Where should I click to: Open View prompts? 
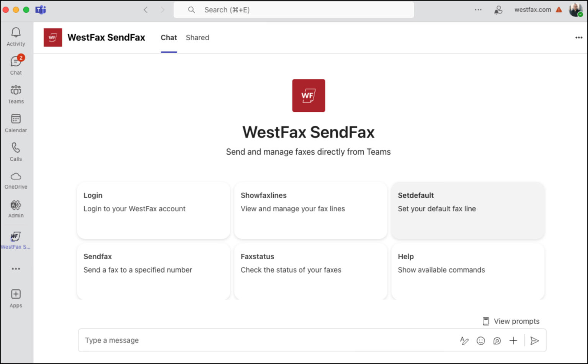[x=511, y=321]
